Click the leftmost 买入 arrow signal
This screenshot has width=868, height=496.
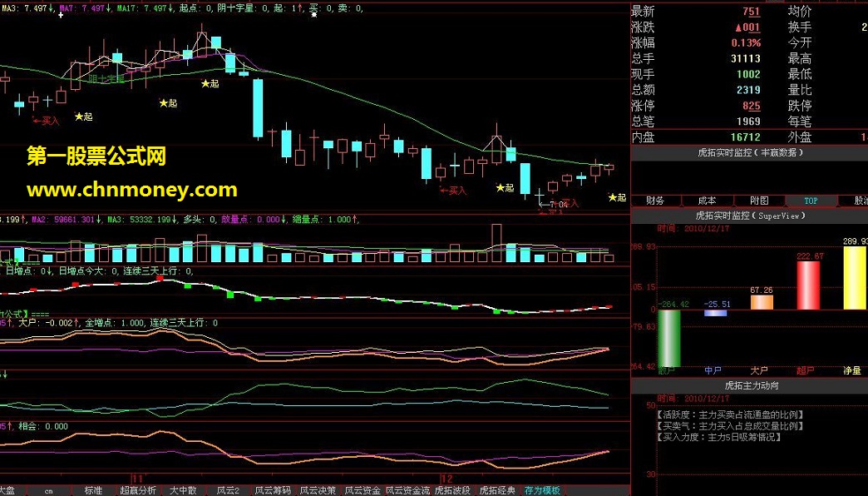click(x=46, y=121)
